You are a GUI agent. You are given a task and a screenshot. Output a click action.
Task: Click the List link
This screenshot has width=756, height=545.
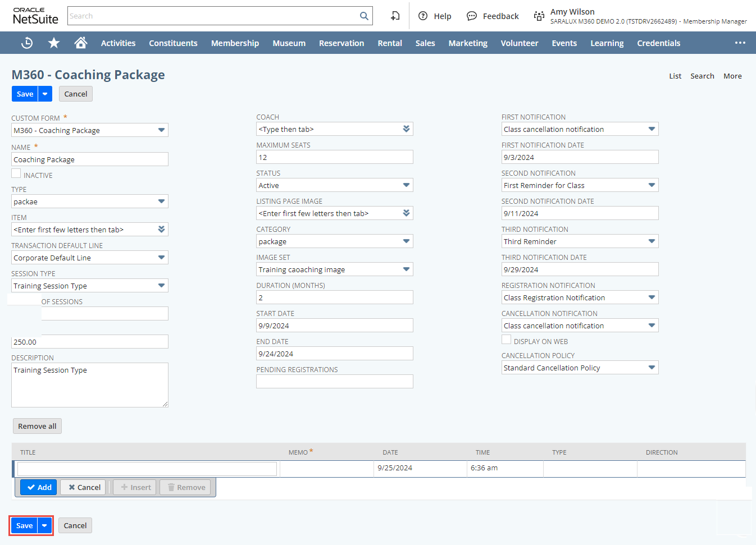tap(675, 76)
